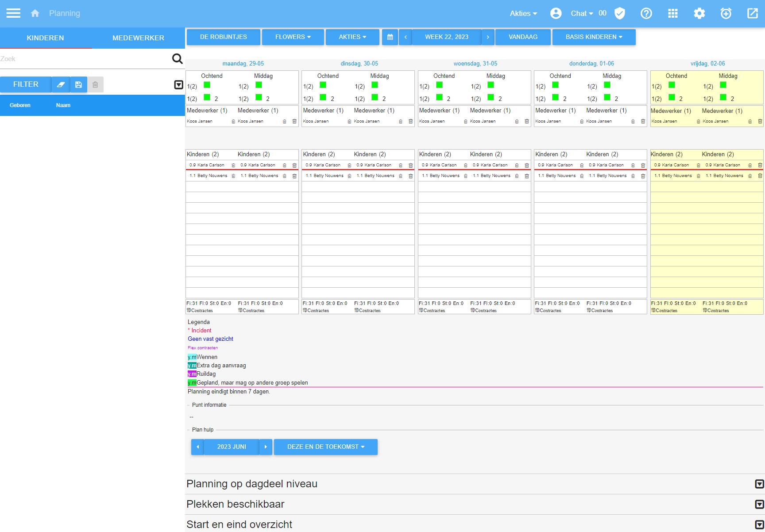This screenshot has width=765, height=532.
Task: Click clipboard icon for Thursday afternoon Karla Carlson
Action: click(x=633, y=165)
